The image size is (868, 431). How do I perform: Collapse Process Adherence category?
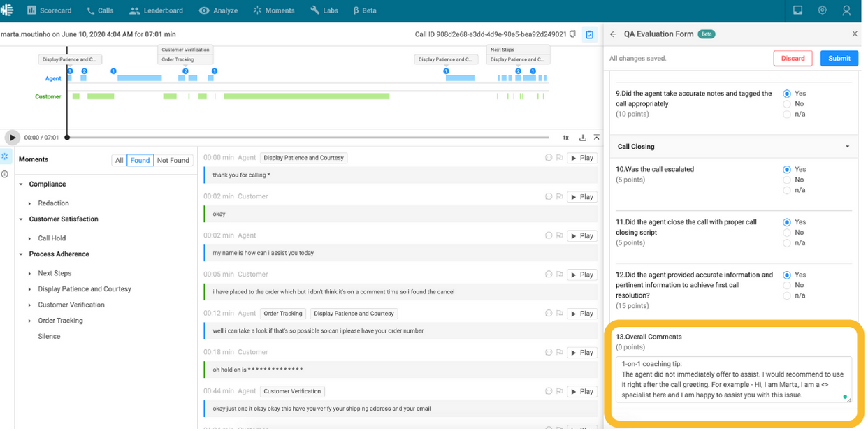[x=21, y=254]
